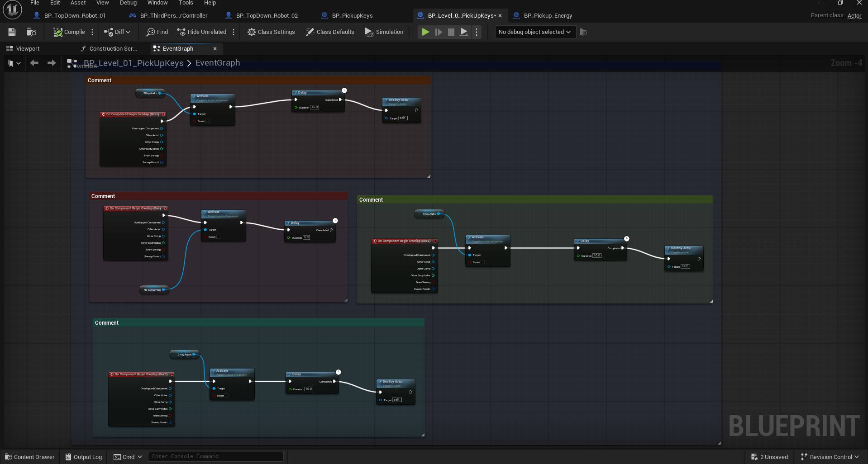Open Class Defaults

[330, 32]
